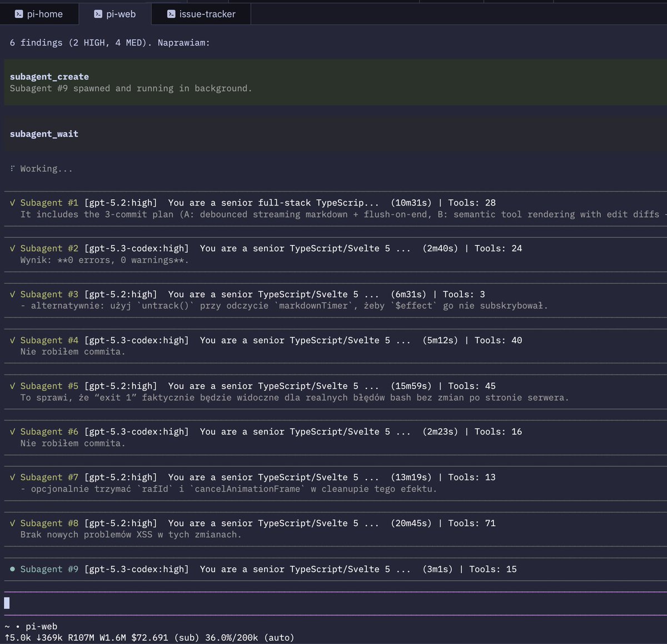
Task: Click 'Tools: 16' on Subagent #6 row
Action: pos(499,432)
